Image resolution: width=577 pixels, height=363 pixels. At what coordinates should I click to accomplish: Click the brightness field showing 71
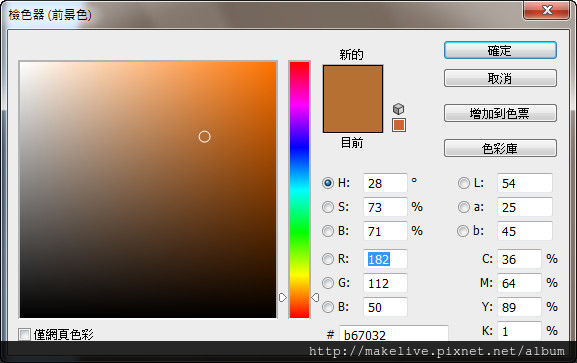pos(385,231)
